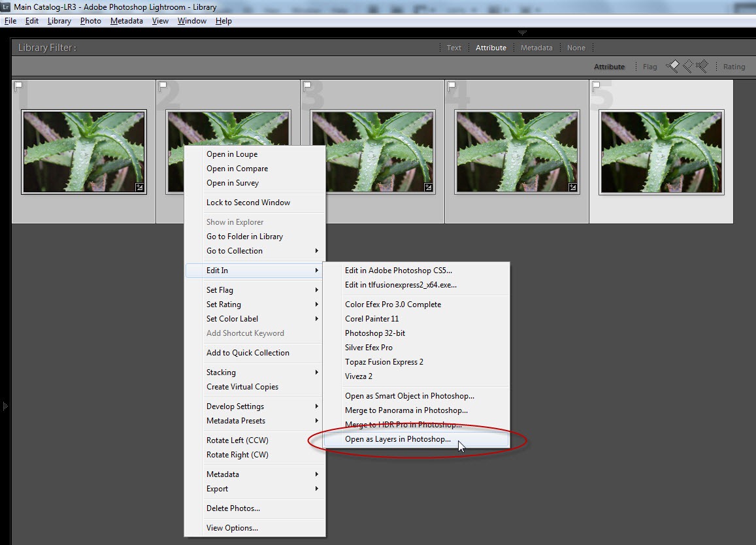Open the Help menu
The width and height of the screenshot is (756, 545).
(223, 21)
